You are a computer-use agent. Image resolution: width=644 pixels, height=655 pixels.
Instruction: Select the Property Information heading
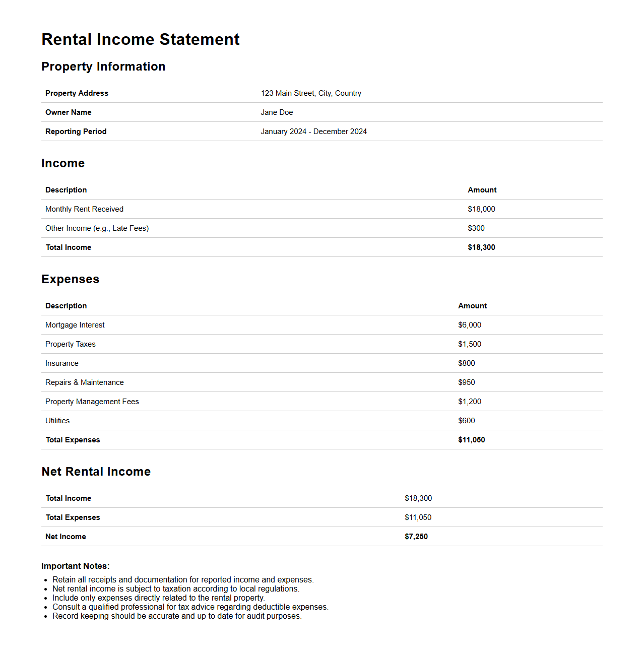click(103, 67)
